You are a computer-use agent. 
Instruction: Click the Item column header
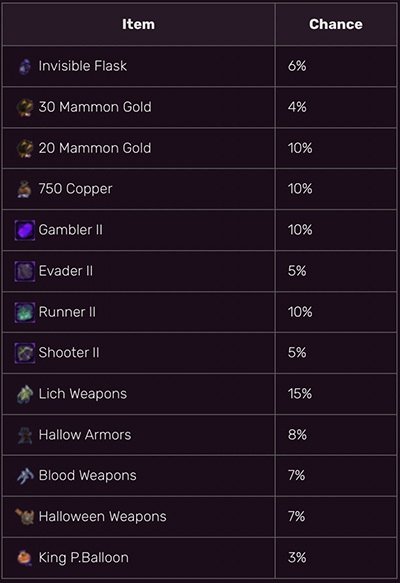click(138, 24)
